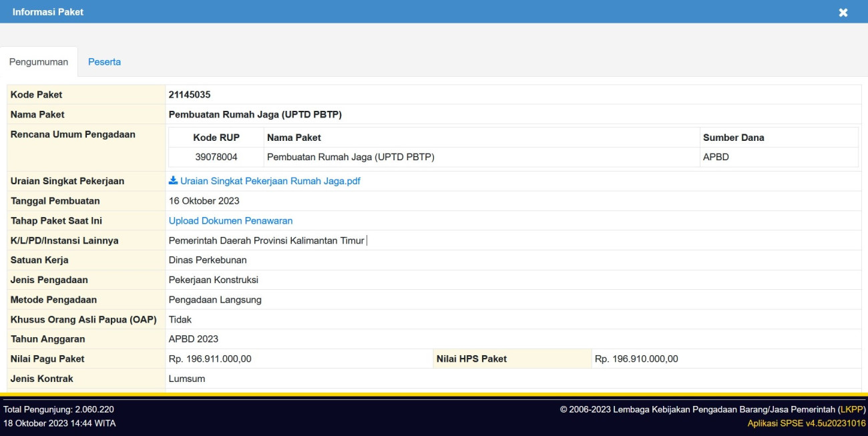Click the Lumsum contract type value
Screen dimensions: 868x436
pyautogui.click(x=187, y=379)
